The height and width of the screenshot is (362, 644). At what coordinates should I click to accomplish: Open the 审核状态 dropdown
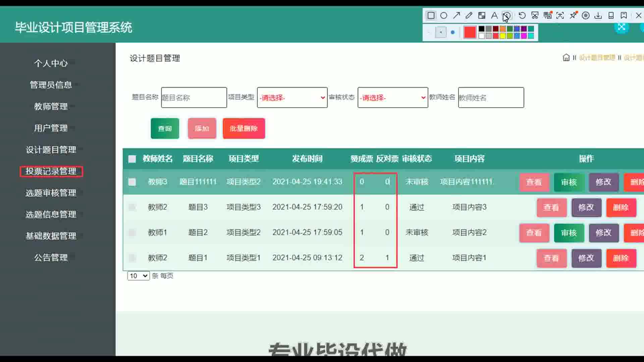pyautogui.click(x=393, y=98)
